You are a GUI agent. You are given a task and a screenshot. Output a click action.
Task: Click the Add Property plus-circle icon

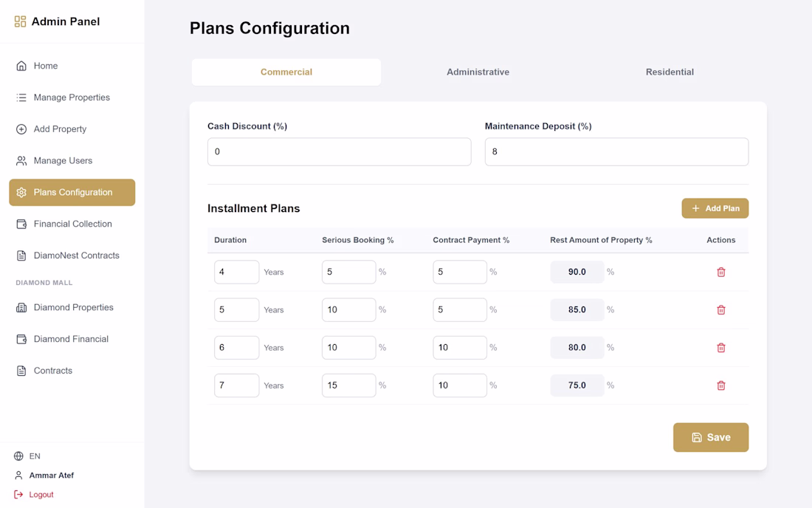tap(21, 129)
